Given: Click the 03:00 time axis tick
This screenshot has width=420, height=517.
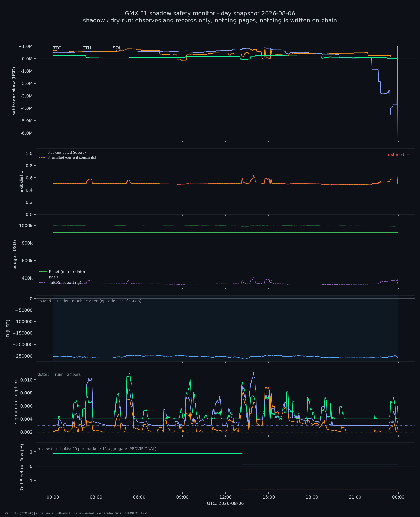Looking at the screenshot, I should (96, 497).
